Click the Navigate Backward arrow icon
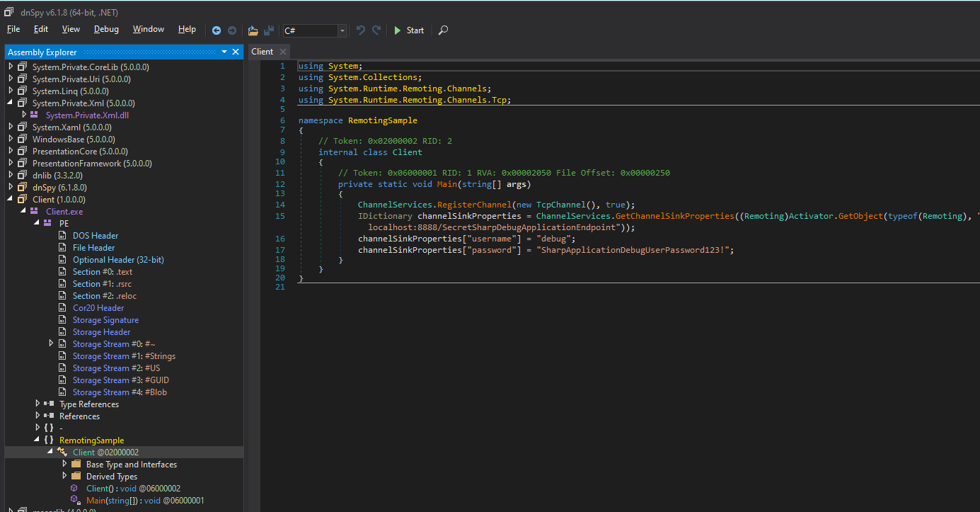 coord(217,30)
